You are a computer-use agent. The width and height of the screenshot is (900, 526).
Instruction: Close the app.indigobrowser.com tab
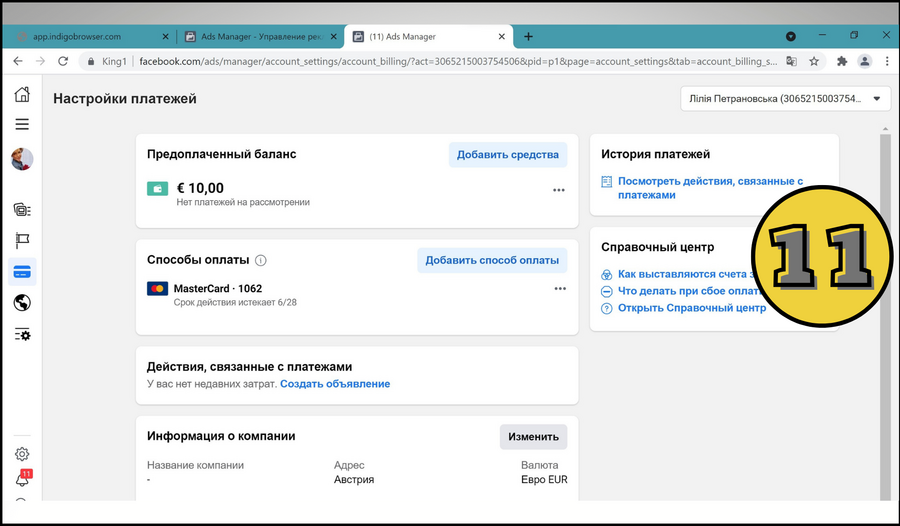coord(165,36)
